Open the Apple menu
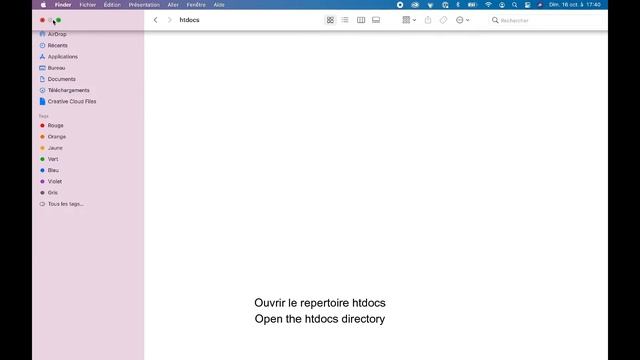 (x=43, y=5)
